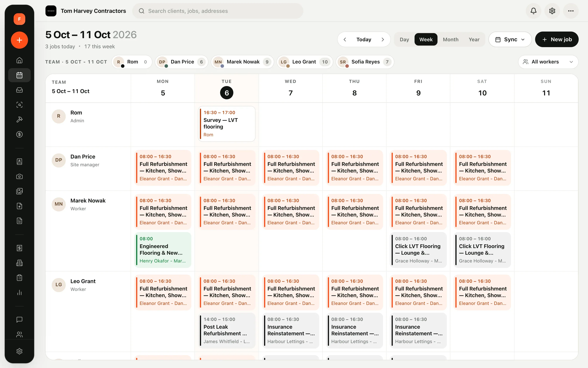This screenshot has height=368, width=588.
Task: Toggle Leo Grant worker filter chip
Action: tap(305, 62)
